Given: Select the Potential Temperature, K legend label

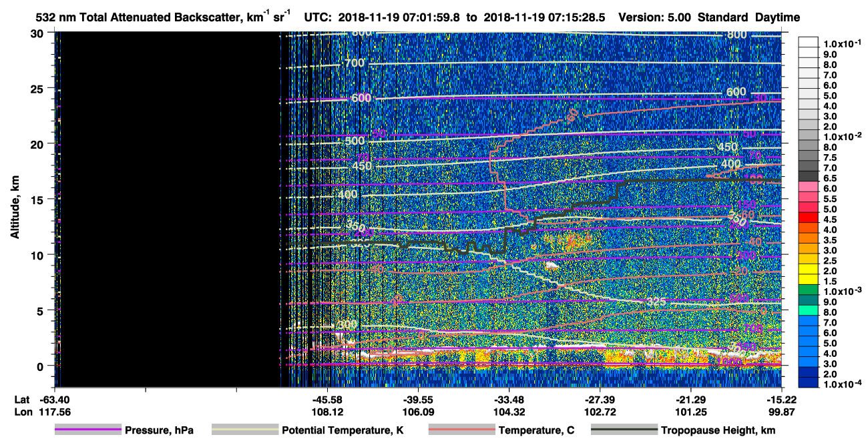Looking at the screenshot, I should (343, 431).
